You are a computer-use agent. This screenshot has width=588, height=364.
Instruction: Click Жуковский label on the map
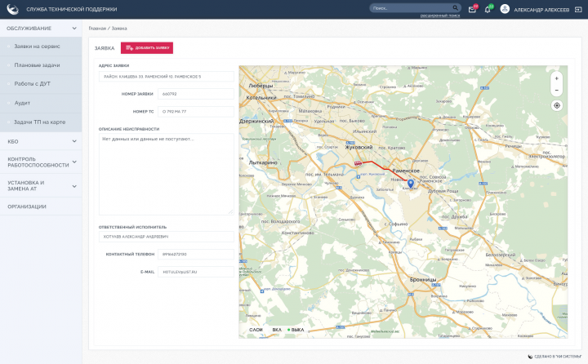tap(359, 148)
